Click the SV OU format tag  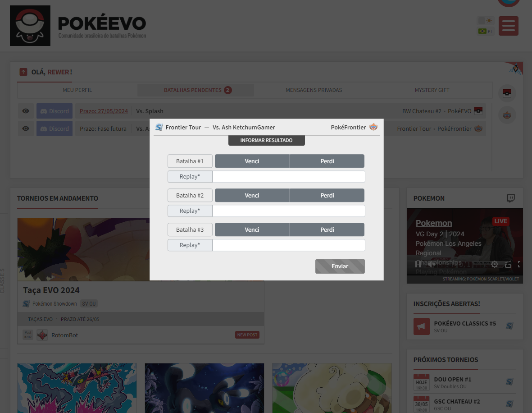[89, 303]
